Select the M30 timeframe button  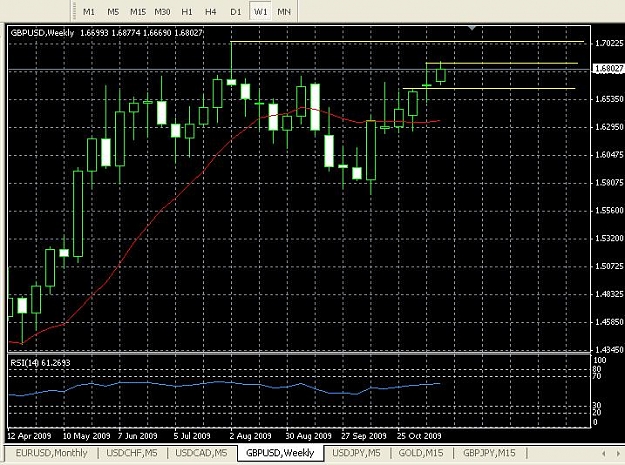tap(162, 12)
